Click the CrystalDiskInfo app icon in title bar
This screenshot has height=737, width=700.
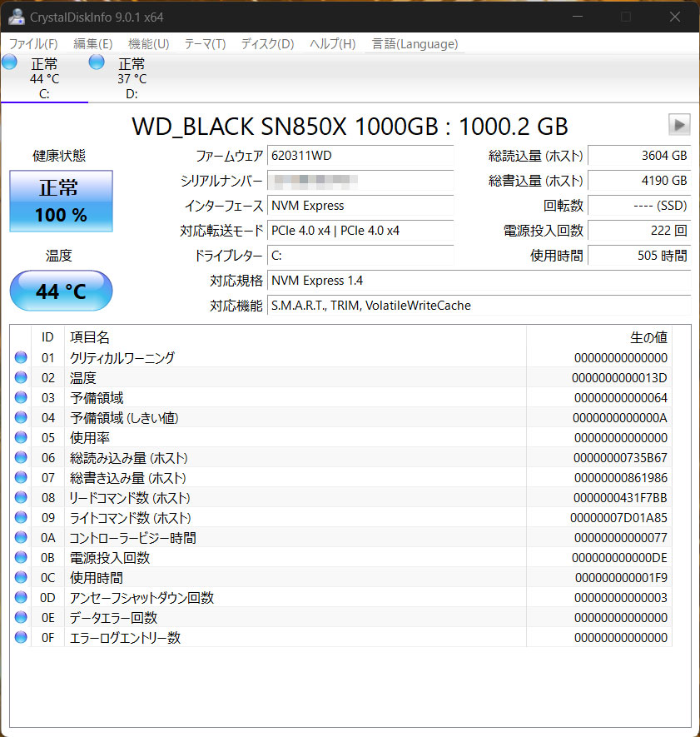point(17,17)
